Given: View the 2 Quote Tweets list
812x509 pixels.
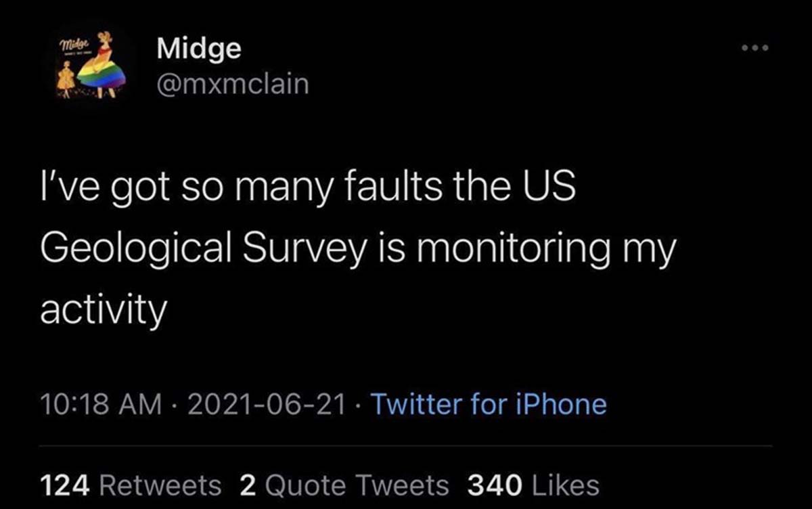Looking at the screenshot, I should pyautogui.click(x=344, y=485).
